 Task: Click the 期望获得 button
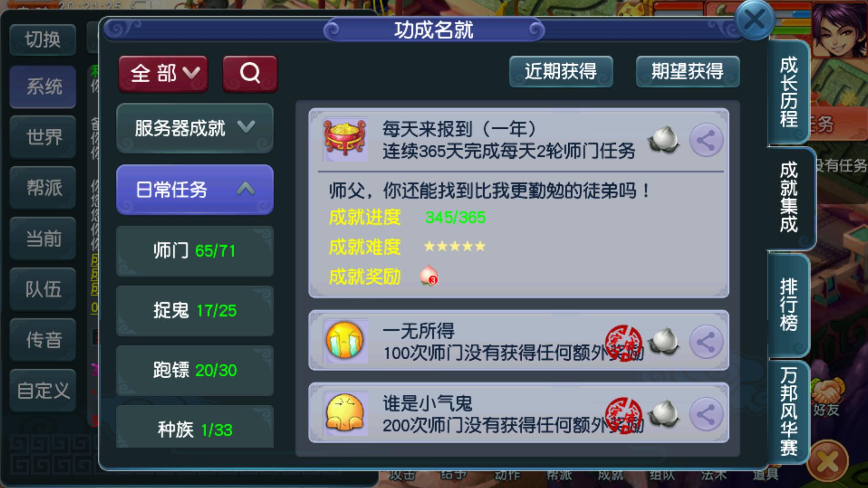pos(688,71)
